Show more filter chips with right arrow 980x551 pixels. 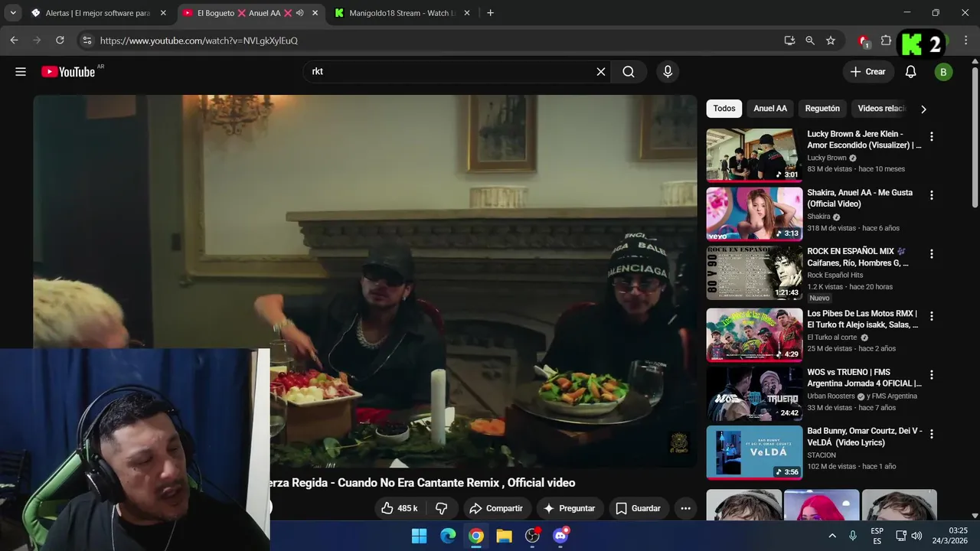click(x=923, y=109)
